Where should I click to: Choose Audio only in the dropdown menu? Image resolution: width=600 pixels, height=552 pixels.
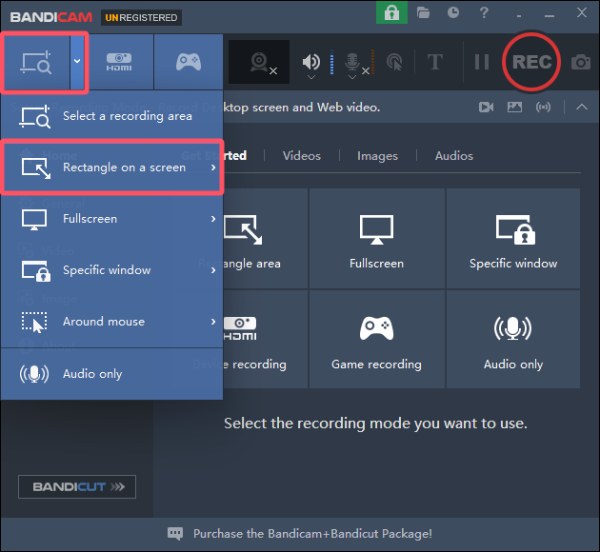pyautogui.click(x=111, y=374)
